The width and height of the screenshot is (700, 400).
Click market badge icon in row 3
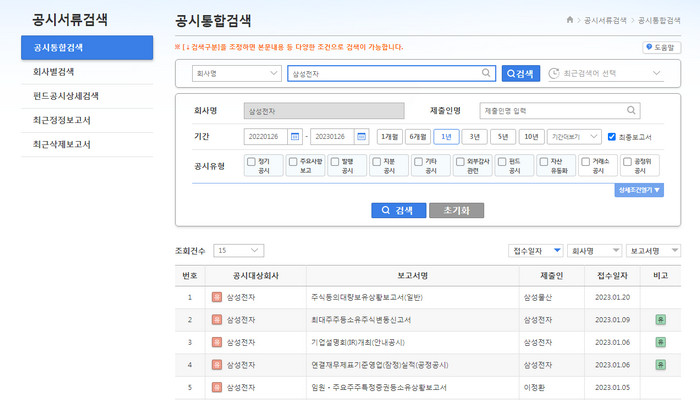click(x=217, y=342)
